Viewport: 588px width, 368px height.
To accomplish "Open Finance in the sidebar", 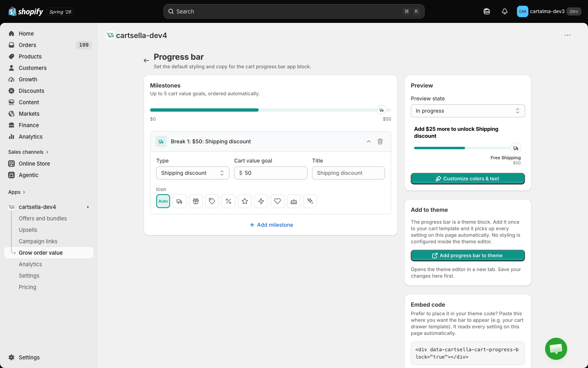I will pos(49,125).
